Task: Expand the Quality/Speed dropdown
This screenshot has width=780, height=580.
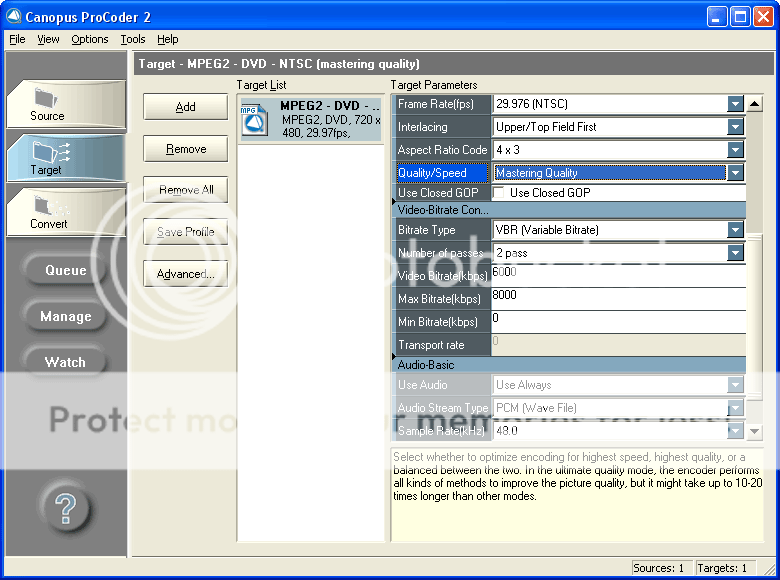Action: pyautogui.click(x=735, y=173)
